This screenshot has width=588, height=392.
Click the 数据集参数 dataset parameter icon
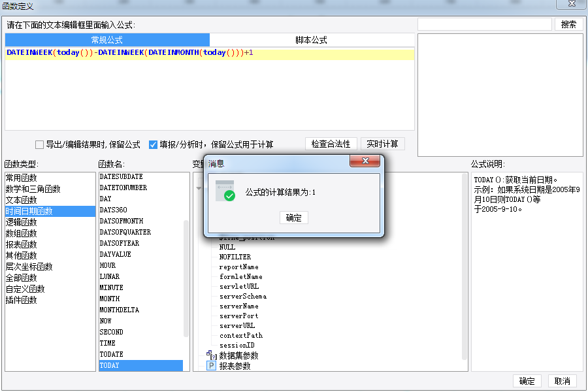click(x=212, y=355)
